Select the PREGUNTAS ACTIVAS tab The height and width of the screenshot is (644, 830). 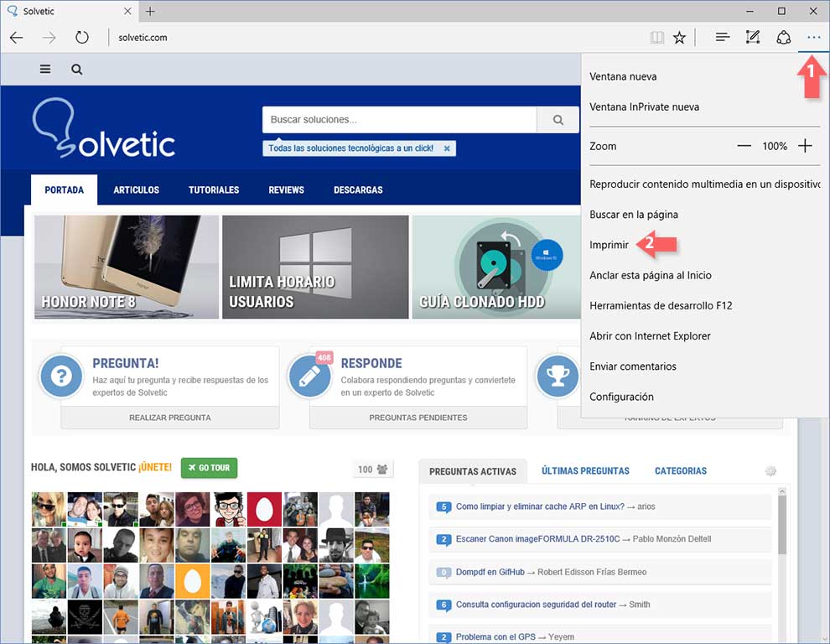(x=473, y=471)
